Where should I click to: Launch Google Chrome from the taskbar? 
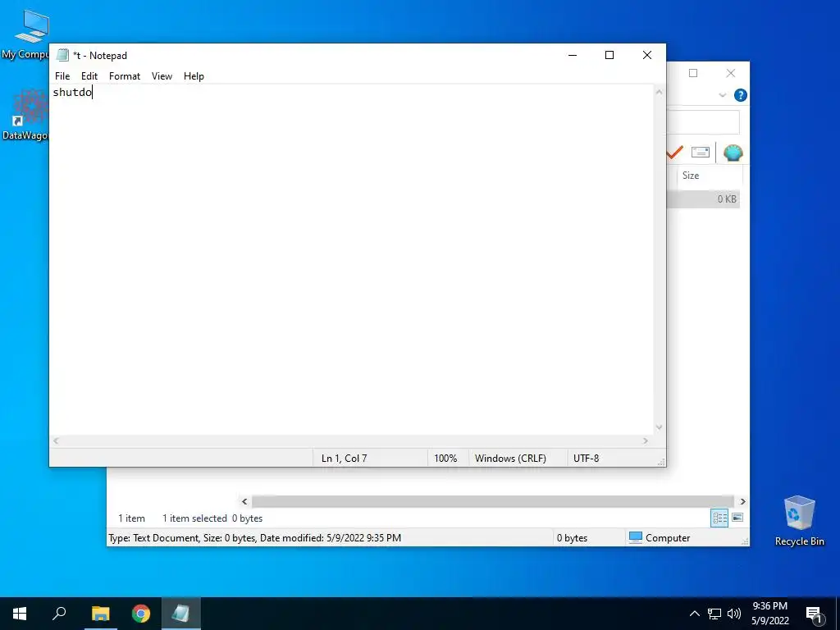click(141, 614)
